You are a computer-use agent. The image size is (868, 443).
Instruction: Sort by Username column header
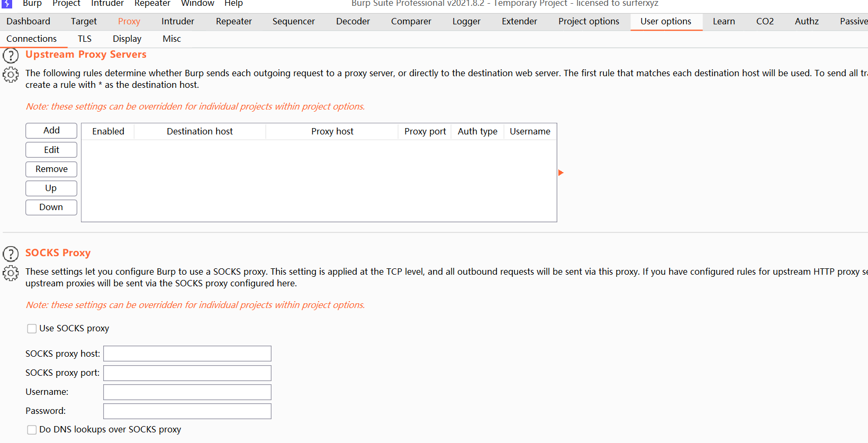pyautogui.click(x=530, y=131)
